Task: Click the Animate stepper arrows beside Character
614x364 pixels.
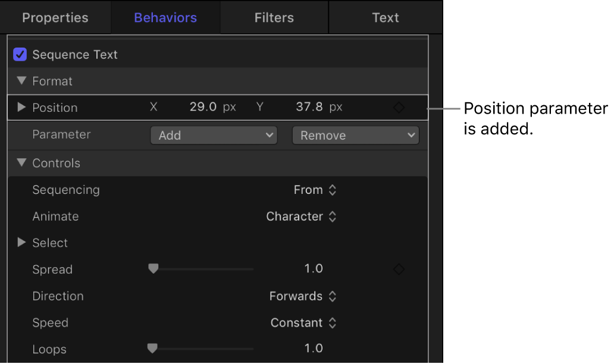Action: 332,216
